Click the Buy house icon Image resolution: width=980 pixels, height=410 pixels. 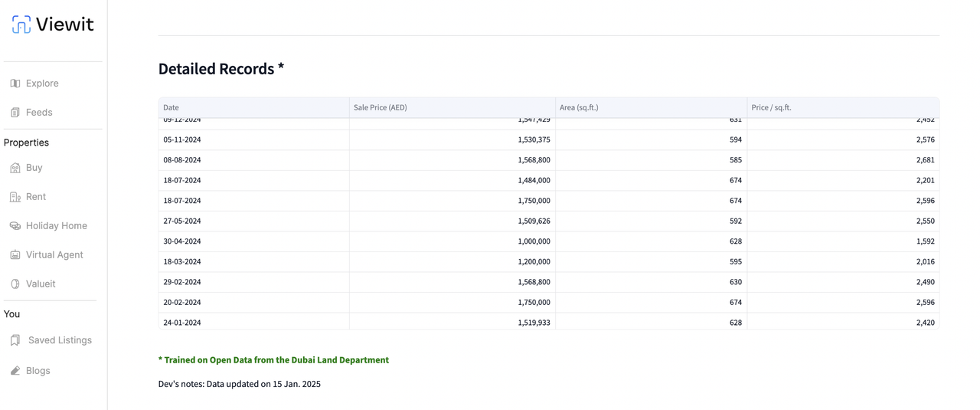15,168
